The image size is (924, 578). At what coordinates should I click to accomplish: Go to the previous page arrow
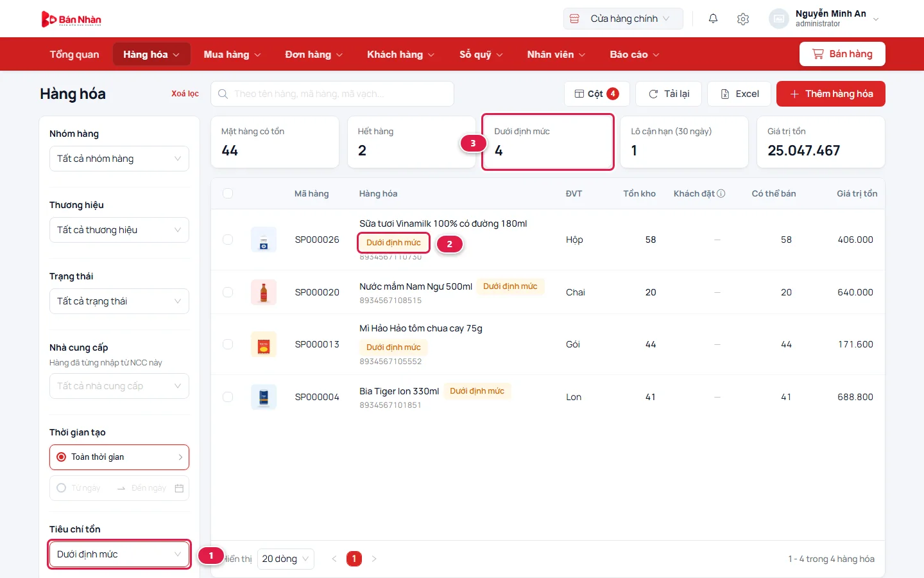click(x=334, y=559)
